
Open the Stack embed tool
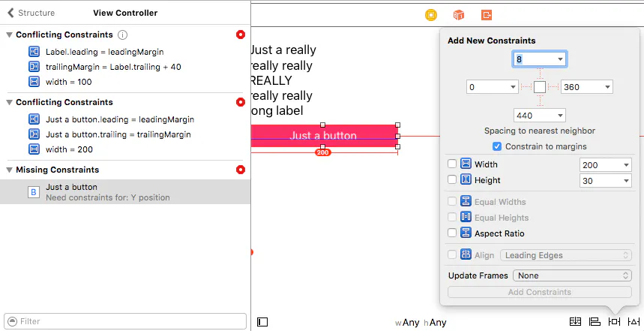576,321
